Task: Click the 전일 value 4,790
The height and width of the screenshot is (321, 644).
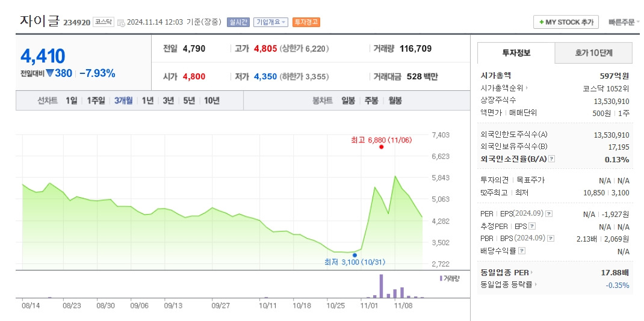Action: coord(194,49)
